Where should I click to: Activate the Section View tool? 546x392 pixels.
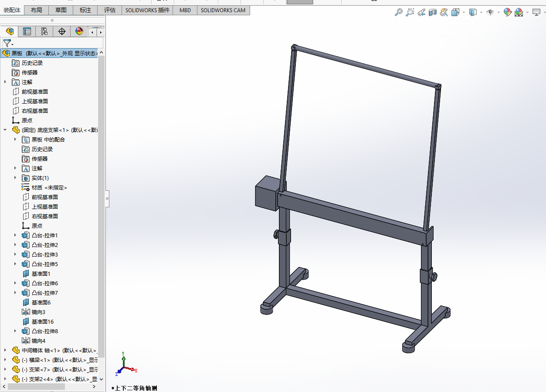pos(433,13)
